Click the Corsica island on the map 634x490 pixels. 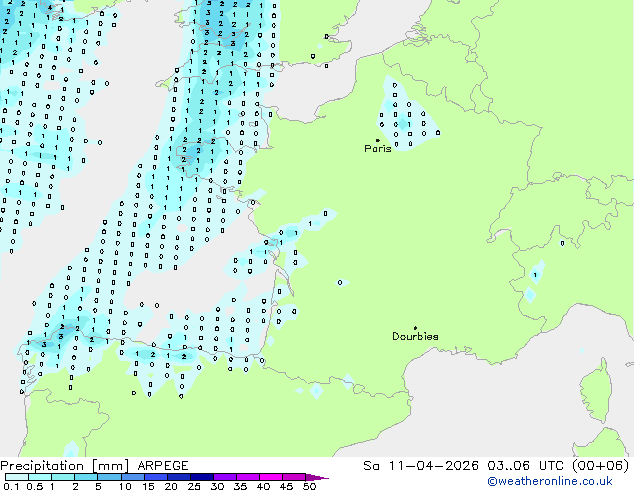(596, 391)
